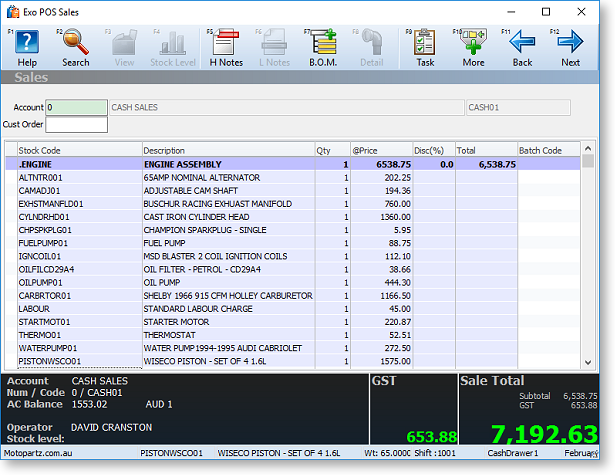The image size is (615, 475).
Task: Open the Help toolbar icon
Action: click(27, 46)
